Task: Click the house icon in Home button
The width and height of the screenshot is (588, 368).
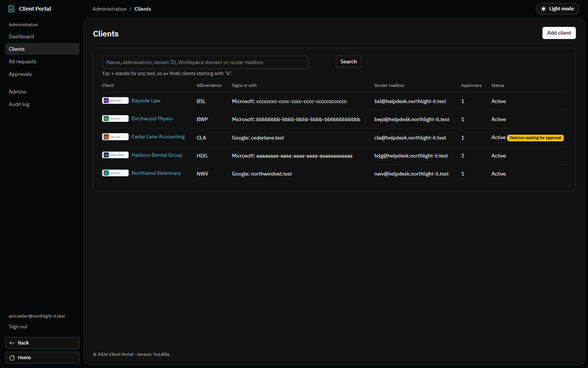Action: [12, 358]
